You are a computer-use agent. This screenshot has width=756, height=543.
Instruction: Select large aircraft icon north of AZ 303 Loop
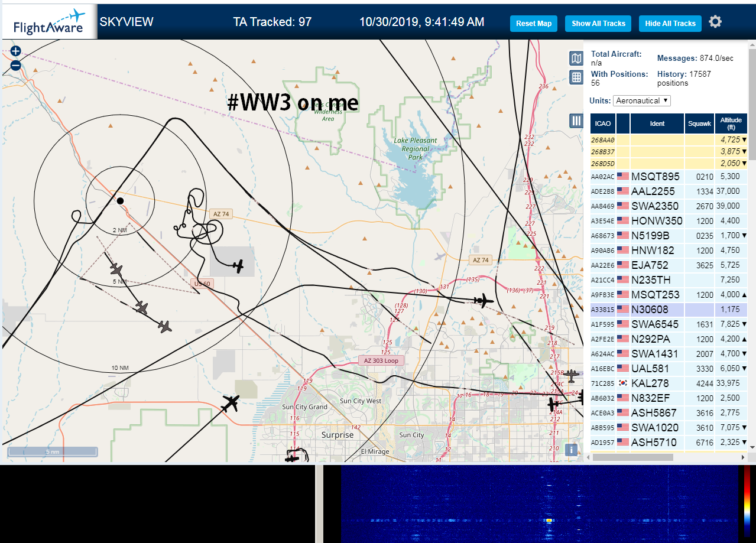(x=484, y=301)
